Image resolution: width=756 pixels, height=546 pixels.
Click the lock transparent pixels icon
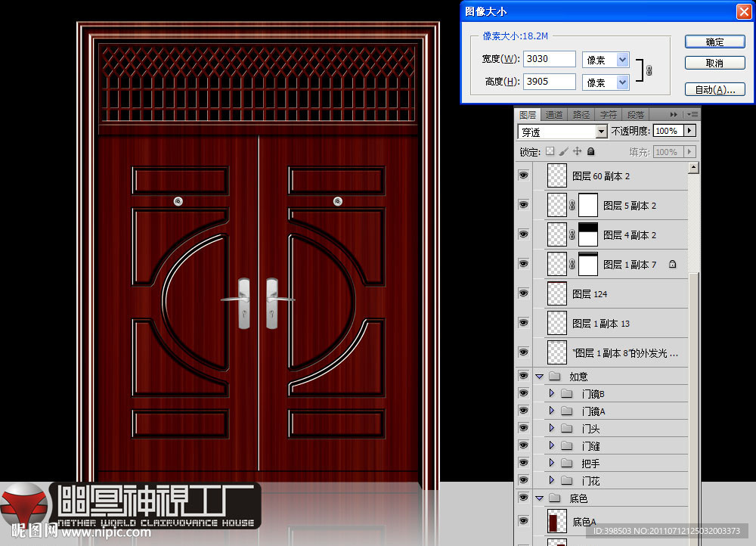[550, 152]
